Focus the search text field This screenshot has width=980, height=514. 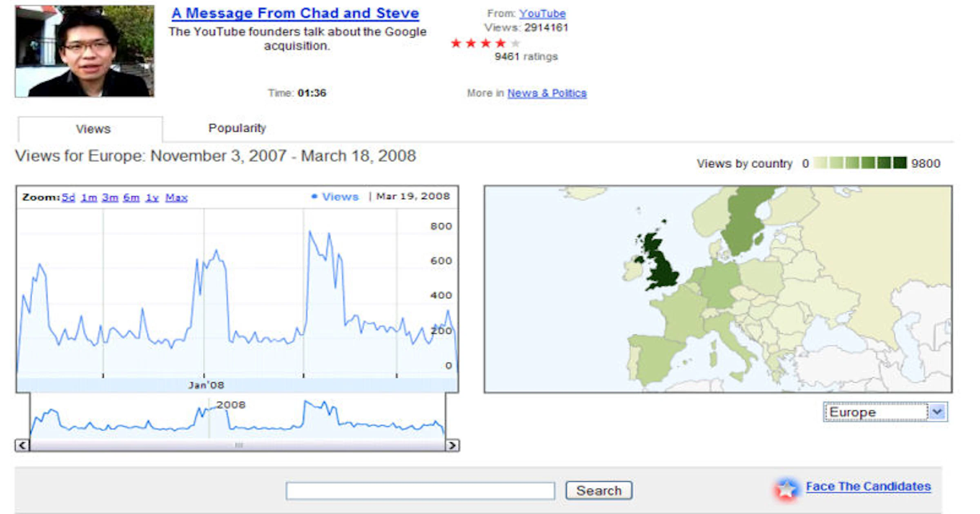421,491
